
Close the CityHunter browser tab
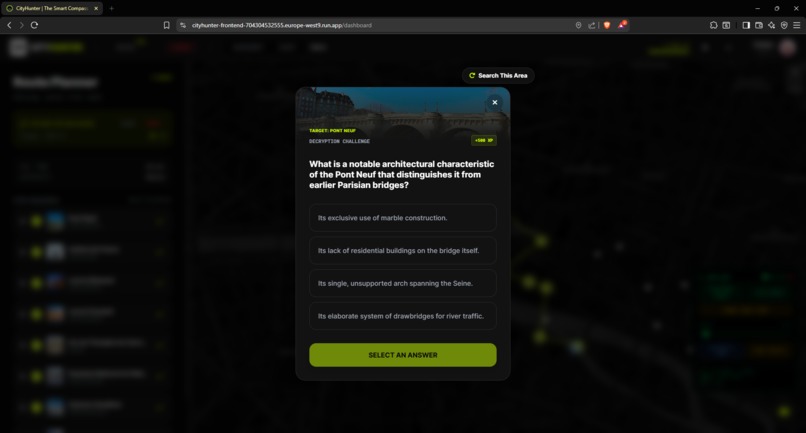click(96, 8)
